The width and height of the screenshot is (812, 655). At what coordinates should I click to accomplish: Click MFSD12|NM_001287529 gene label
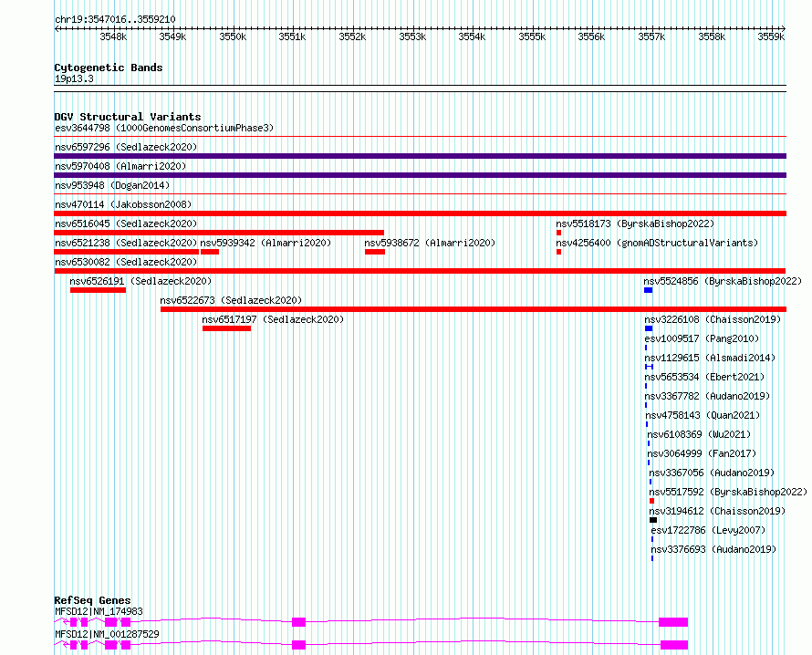point(107,634)
